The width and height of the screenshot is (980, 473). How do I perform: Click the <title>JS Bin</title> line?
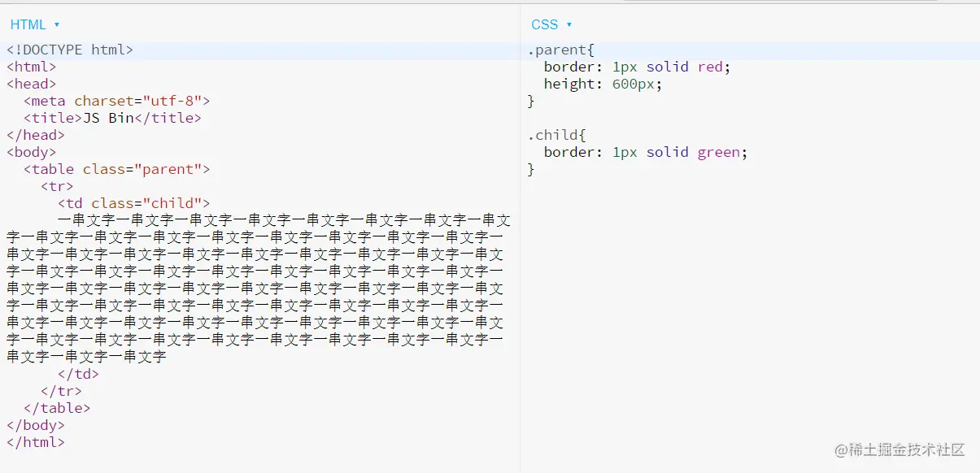(x=112, y=118)
